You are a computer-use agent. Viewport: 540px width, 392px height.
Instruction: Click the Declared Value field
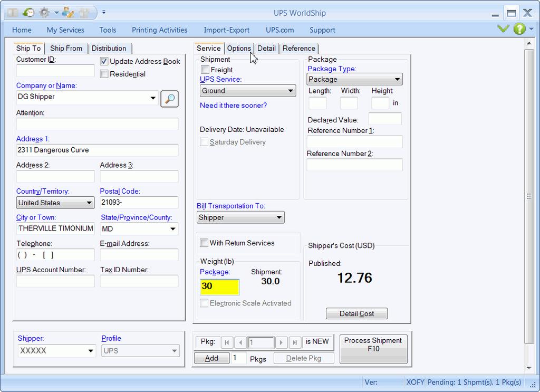pos(385,119)
